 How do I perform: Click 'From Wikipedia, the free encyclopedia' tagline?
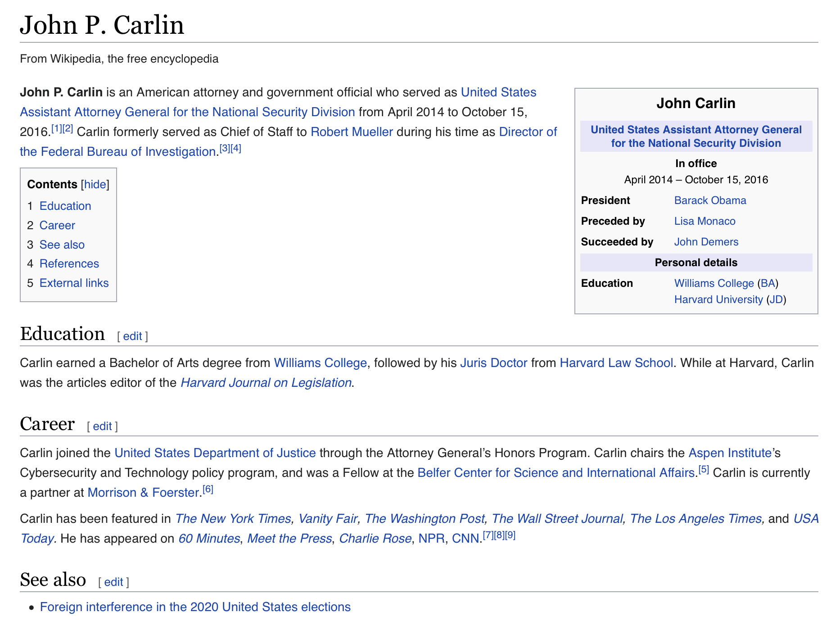119,59
